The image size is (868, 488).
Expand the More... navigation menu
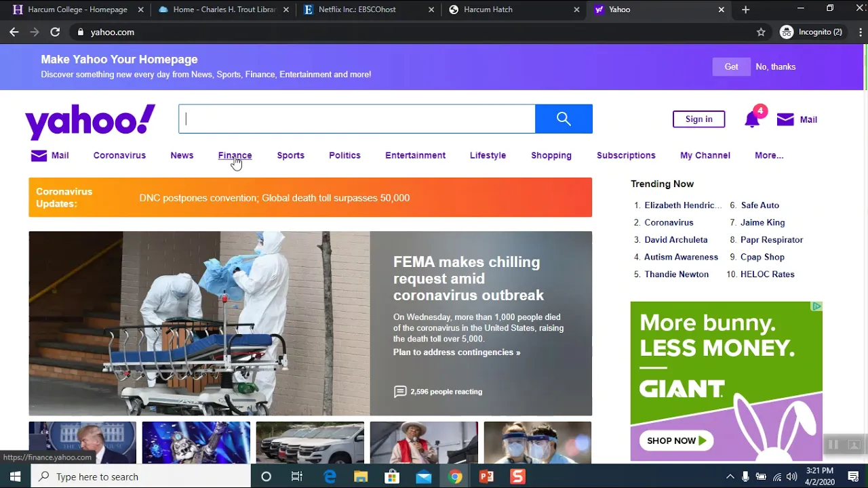[769, 155]
